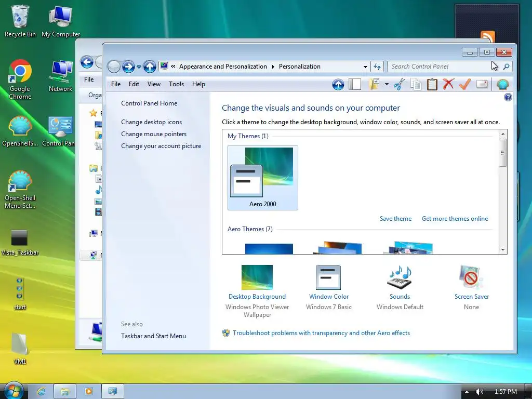Open Change desktop icons link
532x399 pixels.
151,122
